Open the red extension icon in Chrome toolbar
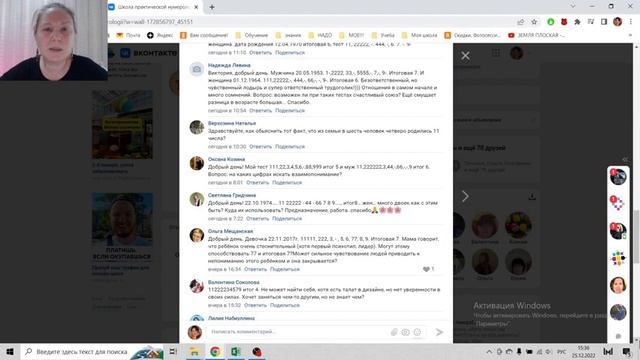The width and height of the screenshot is (640, 360). (564, 22)
